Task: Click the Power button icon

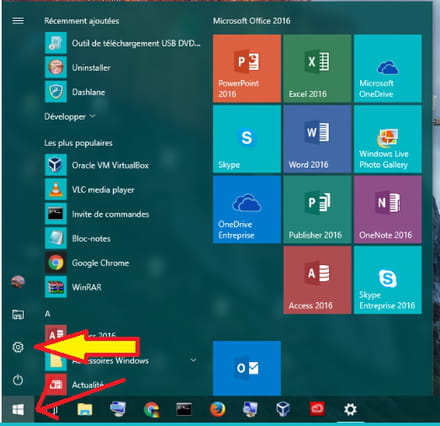Action: tap(18, 380)
